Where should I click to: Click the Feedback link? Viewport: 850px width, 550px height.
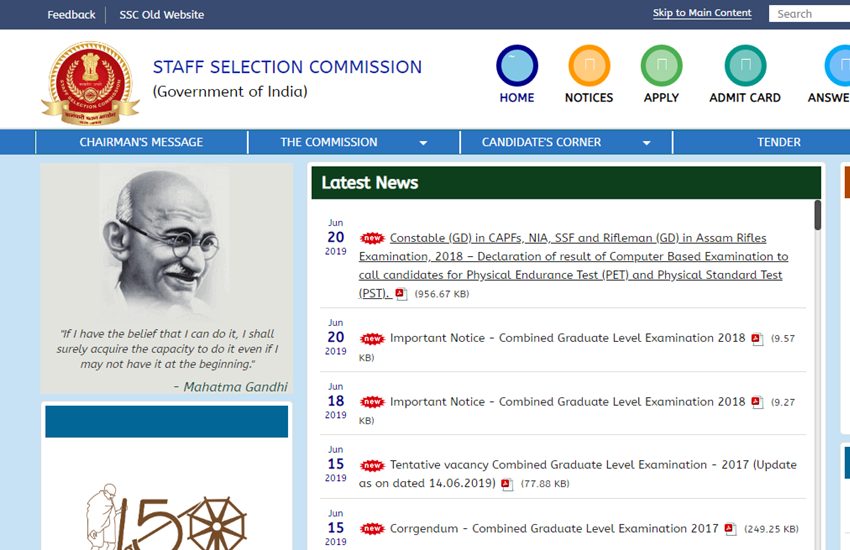click(71, 14)
